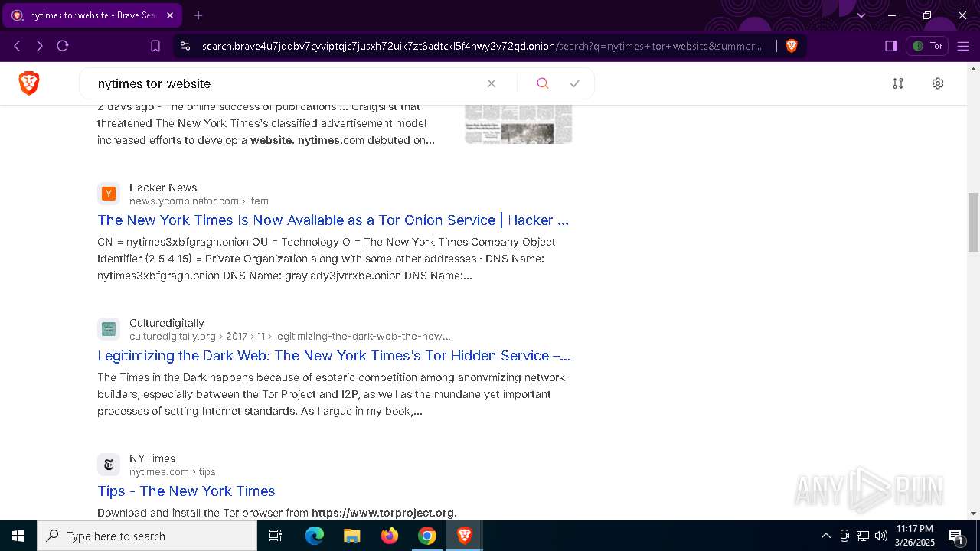
Task: Click the Culturedigitally favicon
Action: click(x=109, y=329)
